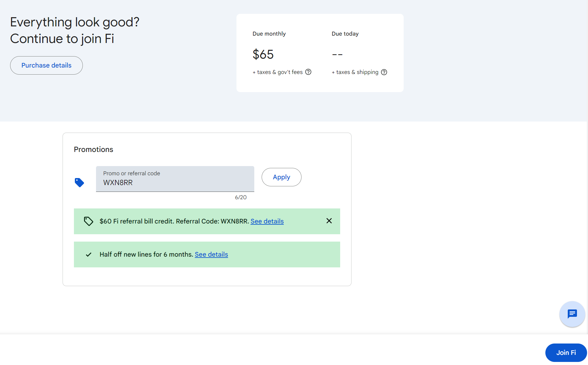Image resolution: width=588 pixels, height=365 pixels.
Task: Click the '$60 Fi referral bill credit' text
Action: [x=137, y=221]
